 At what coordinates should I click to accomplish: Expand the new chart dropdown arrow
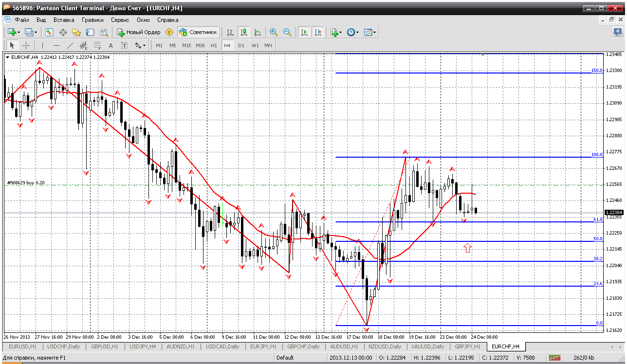click(x=18, y=32)
